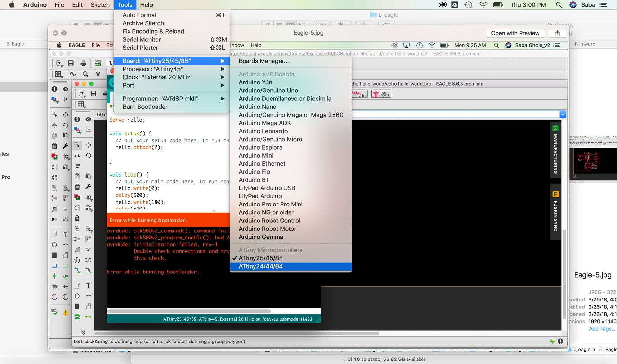Click EAGLE board vertical scrollbar
617x364 pixels.
tap(564, 274)
